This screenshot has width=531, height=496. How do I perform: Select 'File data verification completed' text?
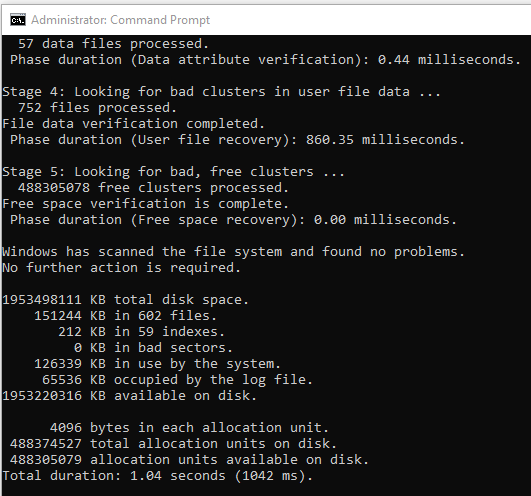[x=133, y=124]
